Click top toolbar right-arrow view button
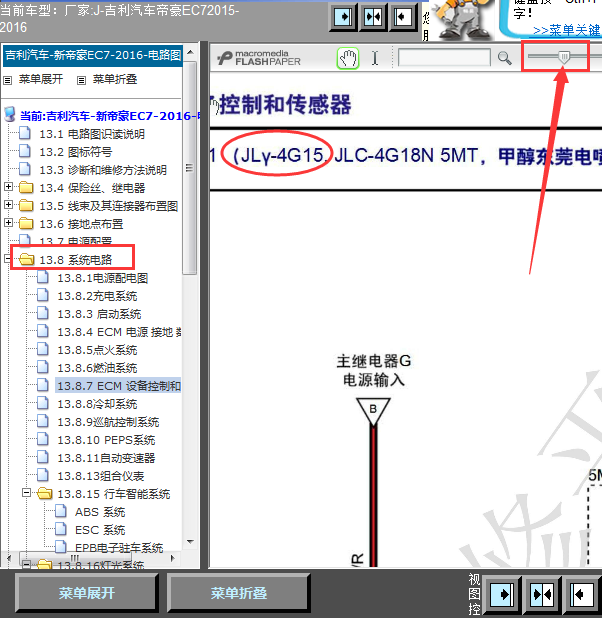Image resolution: width=602 pixels, height=618 pixels. [343, 17]
